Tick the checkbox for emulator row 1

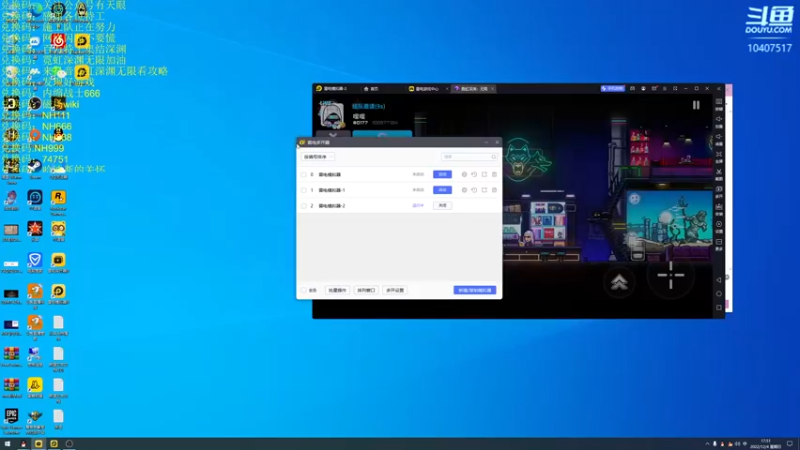304,190
